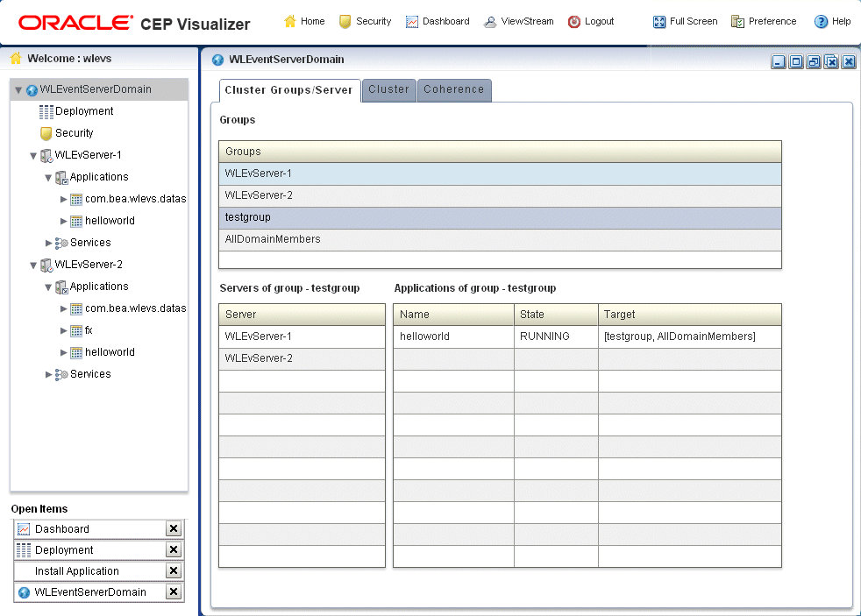Open the Help icon
Image resolution: width=861 pixels, height=616 pixels.
point(821,21)
